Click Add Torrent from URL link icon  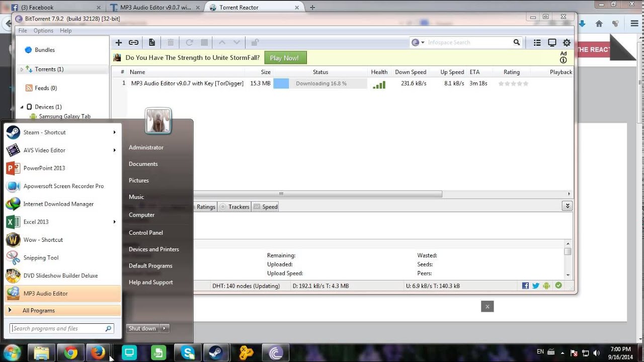tap(133, 43)
